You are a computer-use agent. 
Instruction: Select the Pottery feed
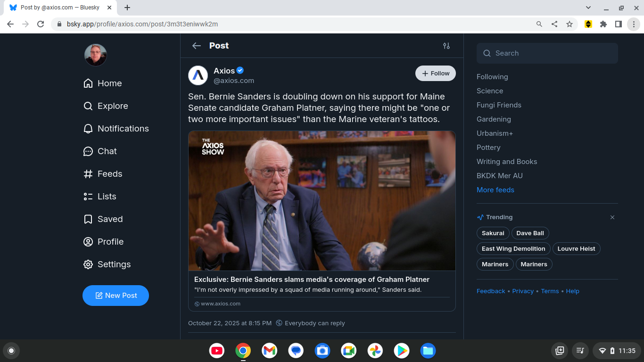(x=488, y=148)
